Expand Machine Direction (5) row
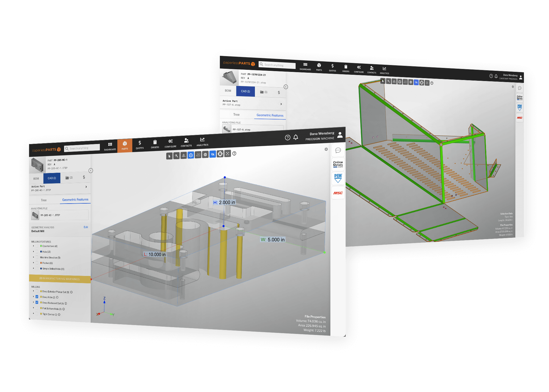The width and height of the screenshot is (549, 392). 33,257
